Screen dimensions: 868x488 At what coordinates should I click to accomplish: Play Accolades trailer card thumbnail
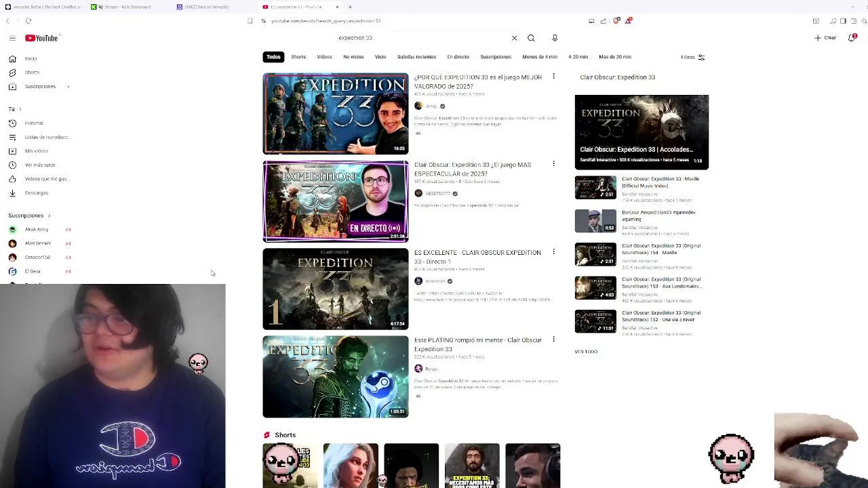(642, 132)
